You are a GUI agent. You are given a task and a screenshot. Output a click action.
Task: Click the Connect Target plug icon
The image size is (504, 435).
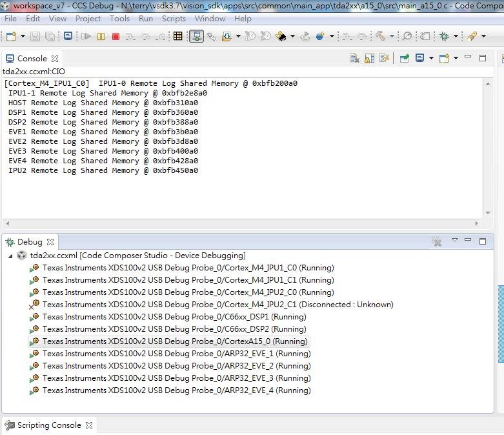coord(212,36)
